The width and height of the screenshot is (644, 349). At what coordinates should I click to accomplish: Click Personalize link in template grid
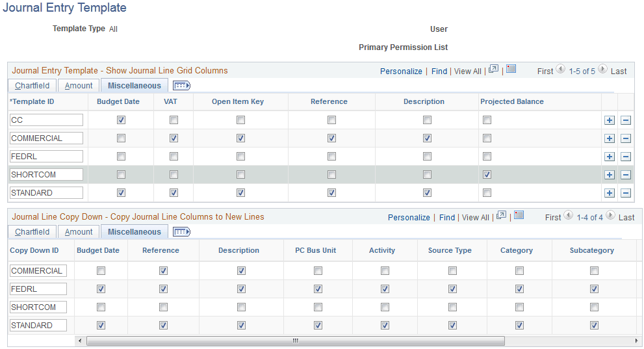[x=401, y=71]
